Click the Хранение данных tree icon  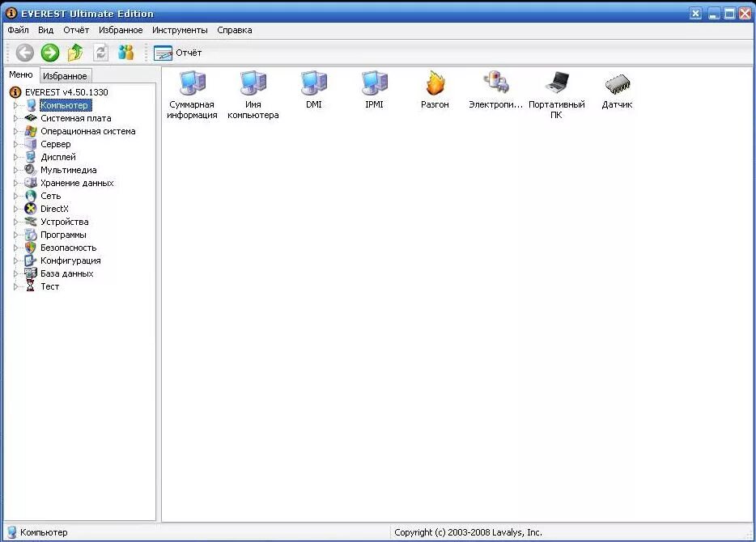click(31, 183)
